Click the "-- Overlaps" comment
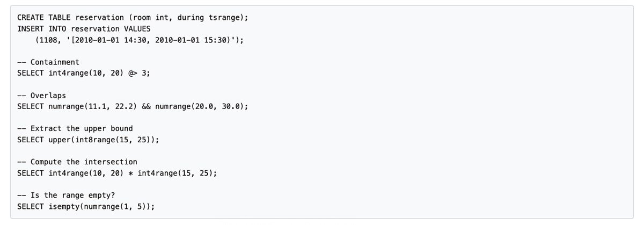The image size is (644, 225). coord(42,96)
